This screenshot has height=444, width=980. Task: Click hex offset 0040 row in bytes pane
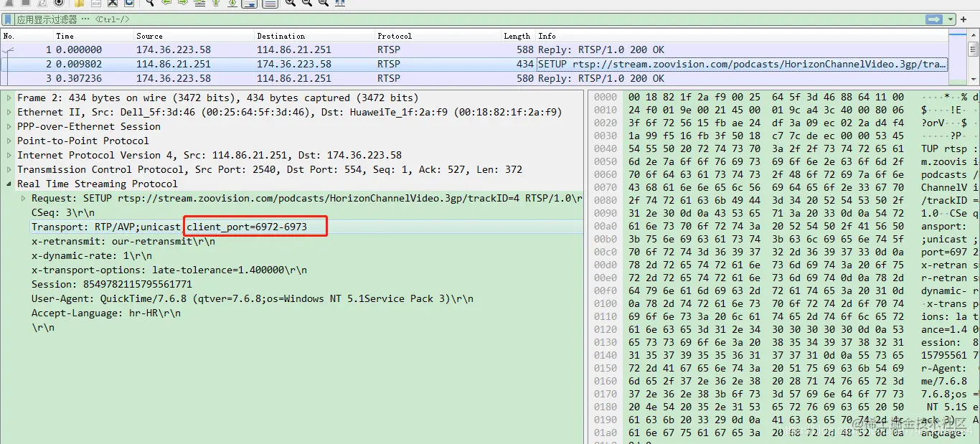[x=606, y=149]
